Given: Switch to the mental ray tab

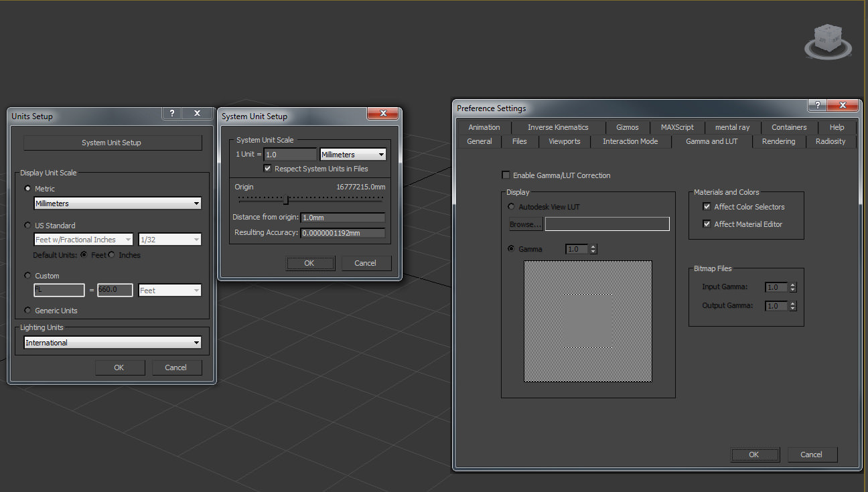Looking at the screenshot, I should coord(732,127).
